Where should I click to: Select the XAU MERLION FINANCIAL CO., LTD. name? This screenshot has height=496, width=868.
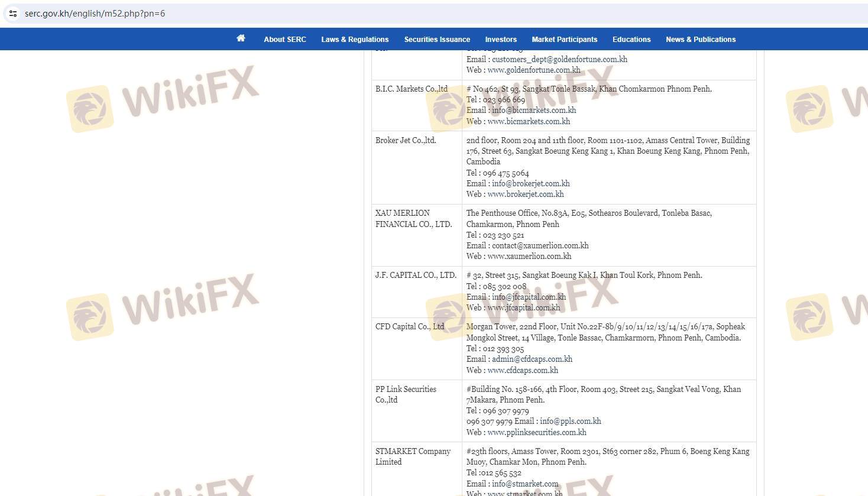[413, 218]
